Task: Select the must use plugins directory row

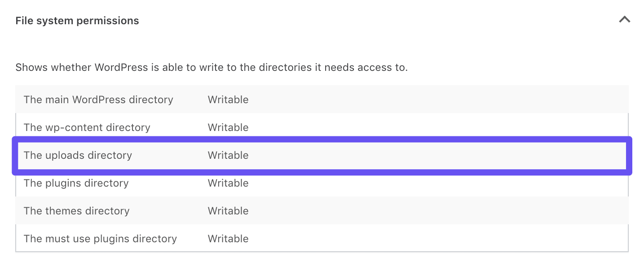Action: [314, 238]
